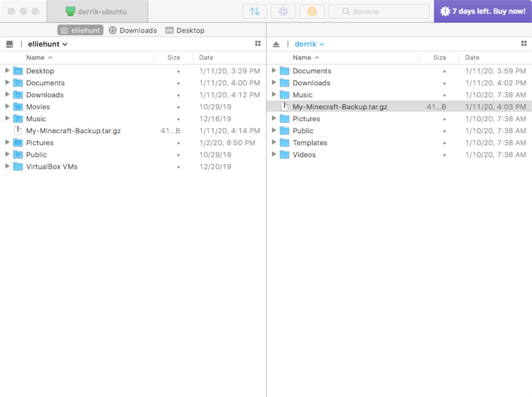Image resolution: width=532 pixels, height=397 pixels.
Task: Expand the Videos folder triangle
Action: click(274, 154)
